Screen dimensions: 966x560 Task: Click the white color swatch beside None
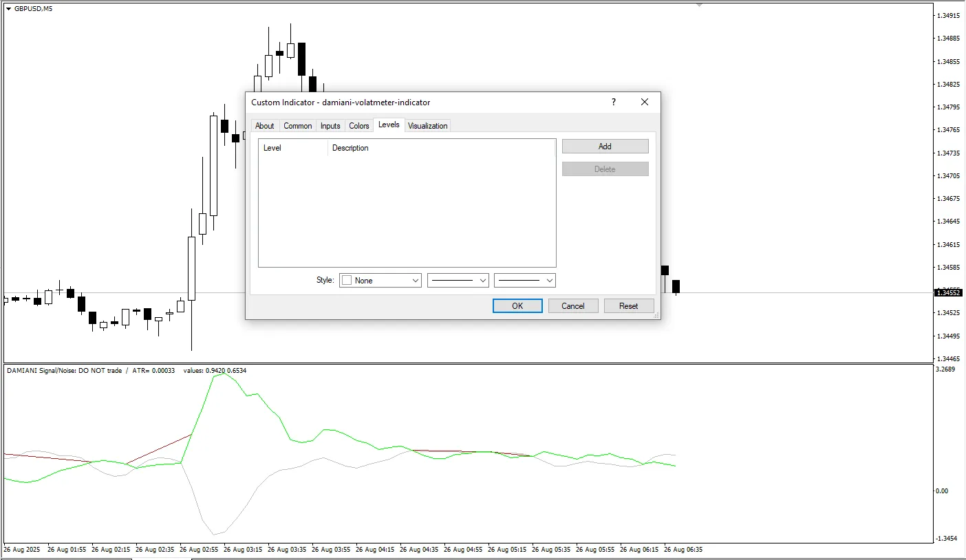pos(347,281)
